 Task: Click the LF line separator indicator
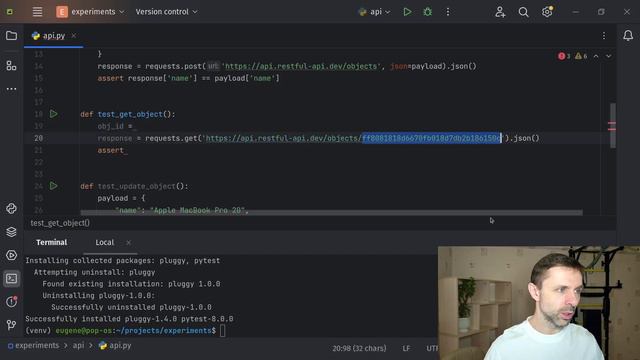pos(406,348)
